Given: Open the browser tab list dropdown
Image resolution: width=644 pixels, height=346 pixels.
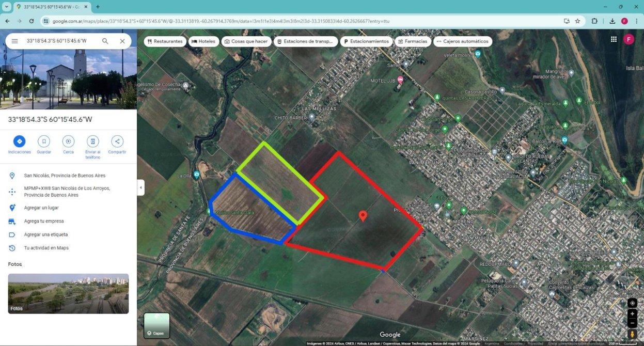Looking at the screenshot, I should coord(7,7).
